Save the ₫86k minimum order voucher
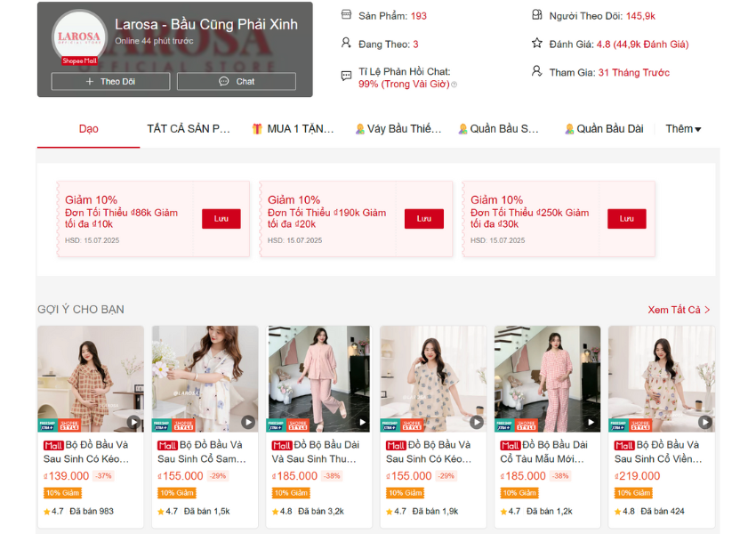 click(x=221, y=219)
